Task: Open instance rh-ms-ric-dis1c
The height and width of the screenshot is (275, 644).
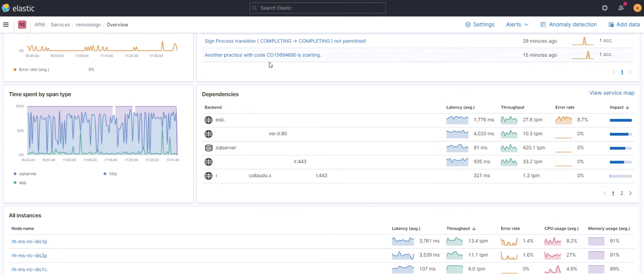Action: pyautogui.click(x=30, y=269)
